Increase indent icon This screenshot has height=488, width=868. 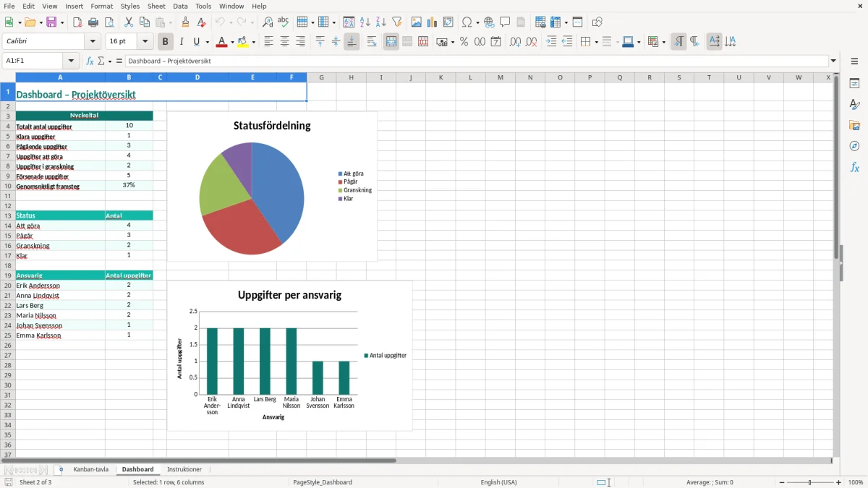(x=551, y=42)
